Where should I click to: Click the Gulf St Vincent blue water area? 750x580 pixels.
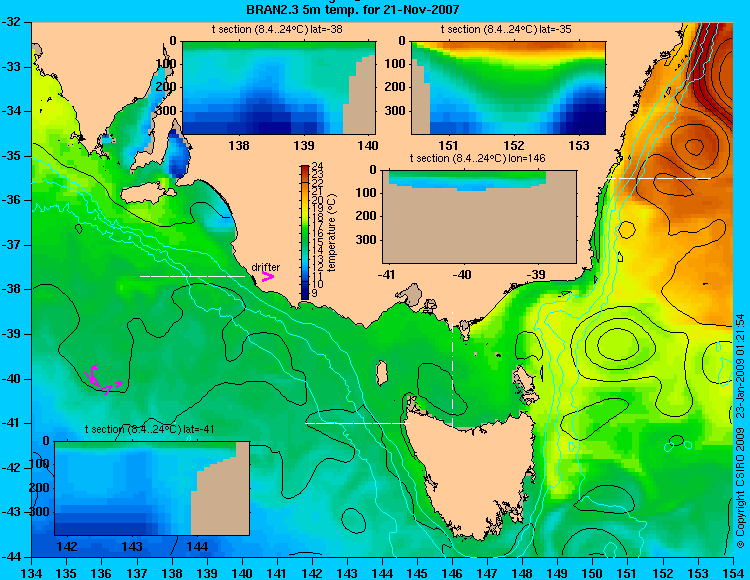click(x=177, y=153)
